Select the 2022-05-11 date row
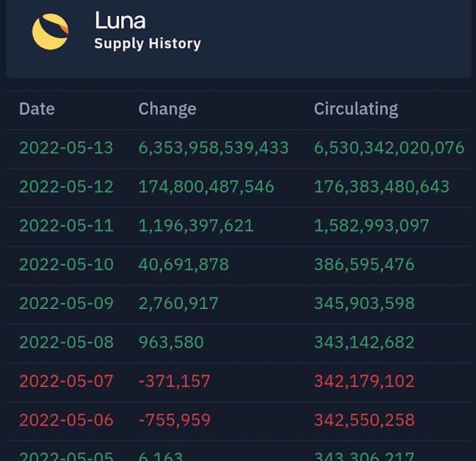Image resolution: width=476 pixels, height=461 pixels. (66, 226)
